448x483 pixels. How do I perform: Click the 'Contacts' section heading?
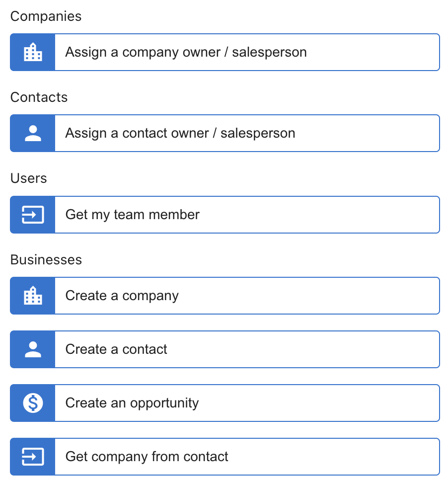pyautogui.click(x=39, y=97)
